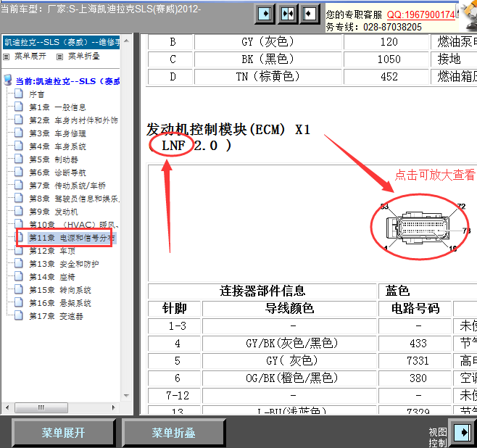This screenshot has height=448, width=477.
Task: Click the sidebar vertical scrollbar up arrow
Action: 127,41
